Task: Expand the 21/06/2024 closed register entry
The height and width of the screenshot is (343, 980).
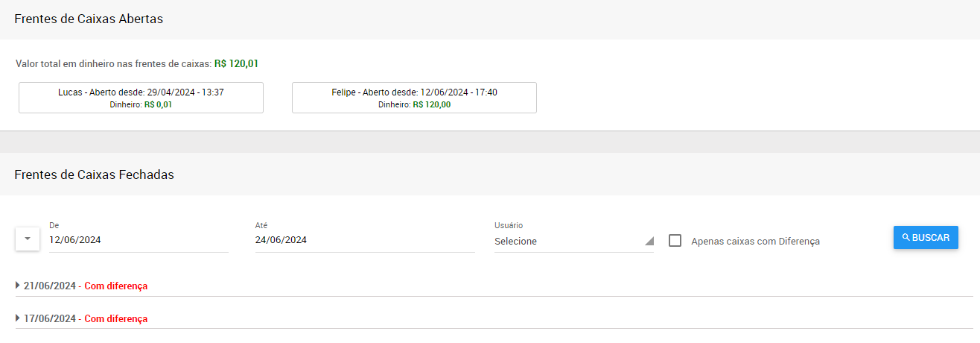Action: 18,286
